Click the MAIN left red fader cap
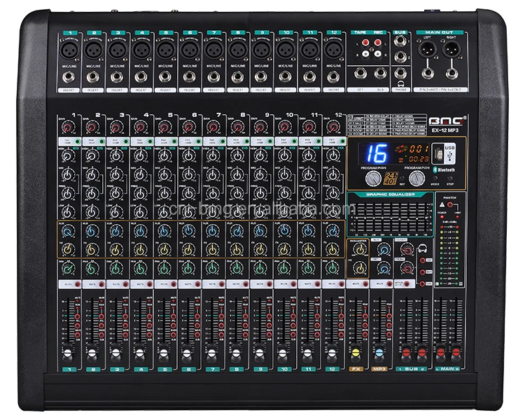Image resolution: width=525 pixels, height=420 pixels. click(441, 352)
